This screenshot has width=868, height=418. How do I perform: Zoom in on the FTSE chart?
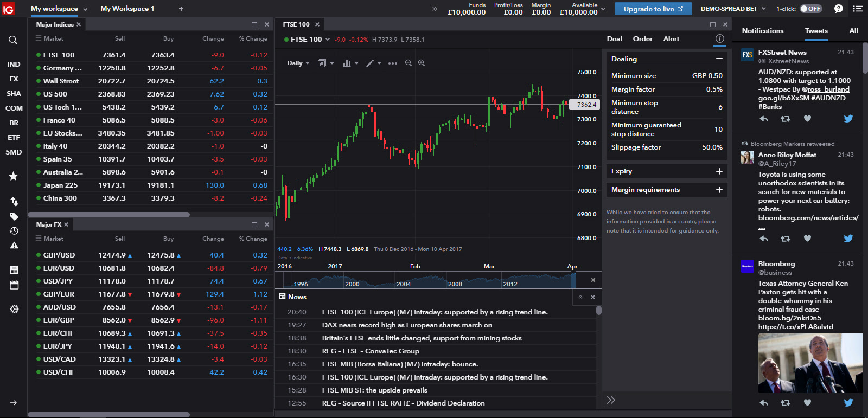point(422,63)
